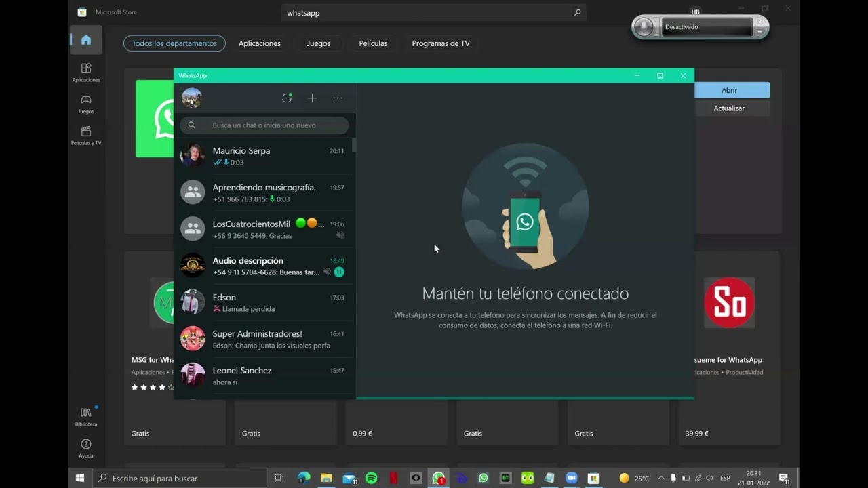
Task: Open weather widget showing 25°C
Action: click(634, 478)
